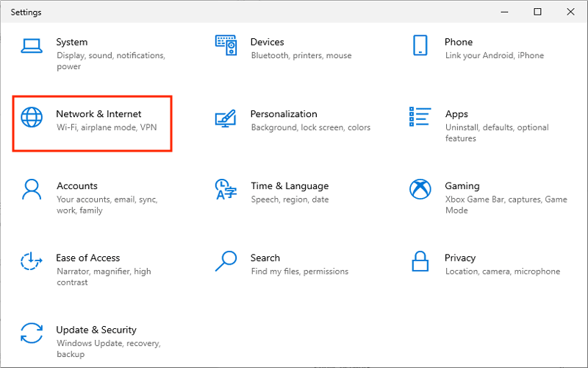Click the Search magnifying glass icon
588x368 pixels.
[226, 261]
